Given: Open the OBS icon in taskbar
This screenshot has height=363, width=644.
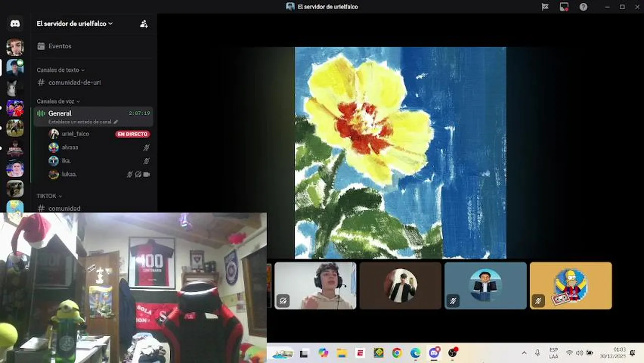Looking at the screenshot, I should 453,352.
